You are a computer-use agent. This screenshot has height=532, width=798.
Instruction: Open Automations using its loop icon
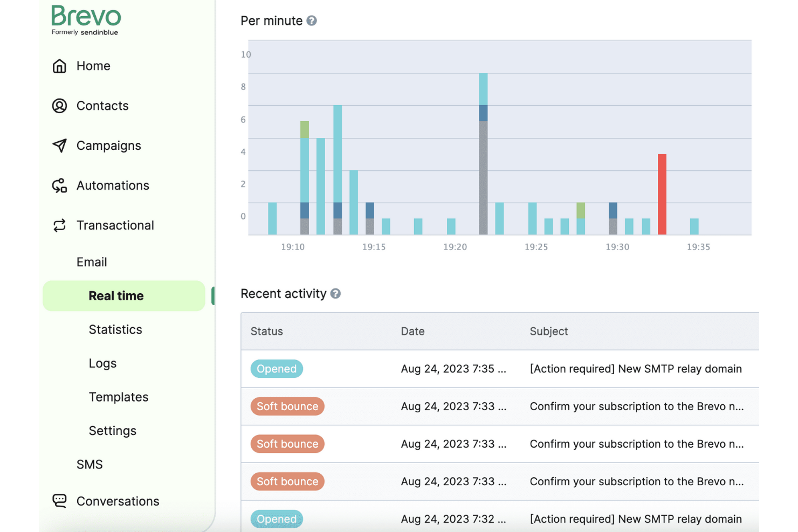(60, 185)
